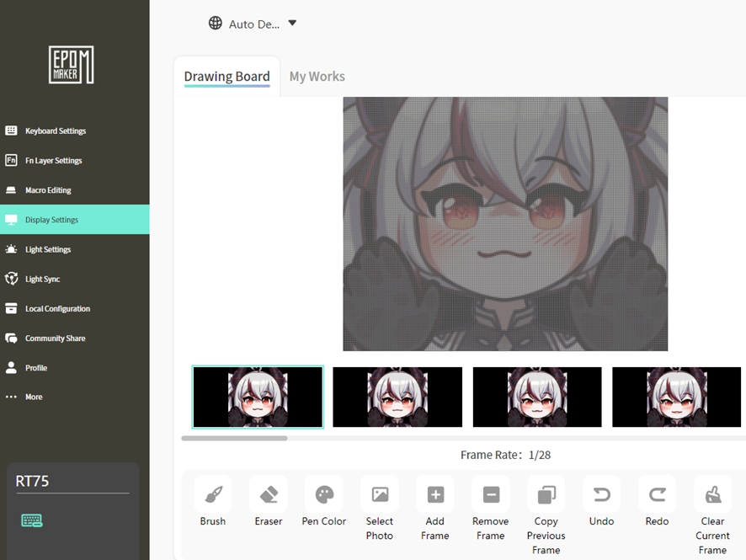
Task: Select the second animation frame thumbnail
Action: [x=397, y=397]
